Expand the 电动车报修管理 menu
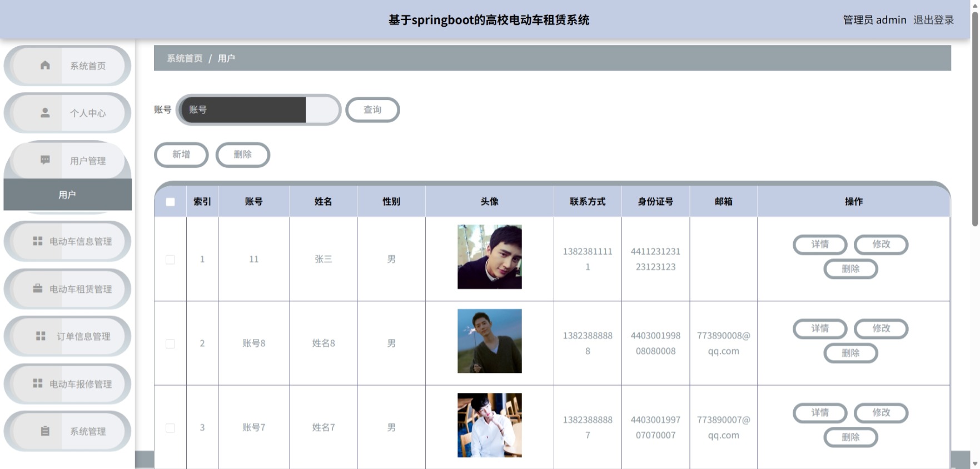980x469 pixels. pyautogui.click(x=67, y=383)
